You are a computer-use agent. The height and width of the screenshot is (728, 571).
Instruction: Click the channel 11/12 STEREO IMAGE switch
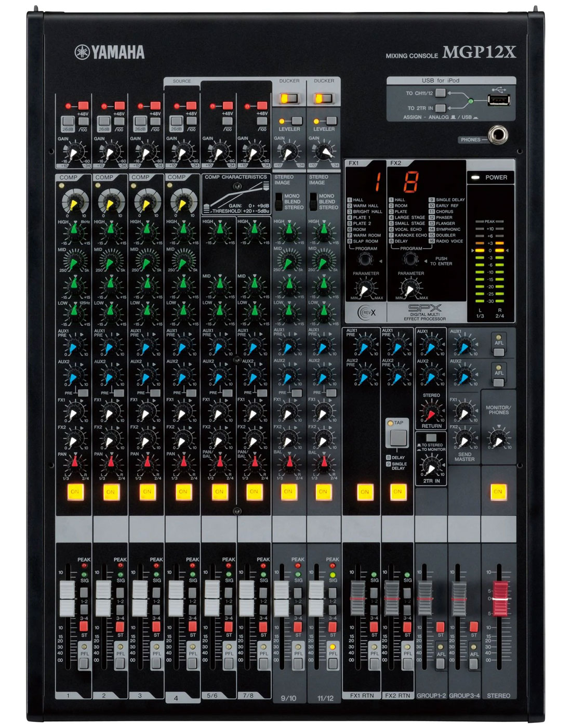(313, 201)
